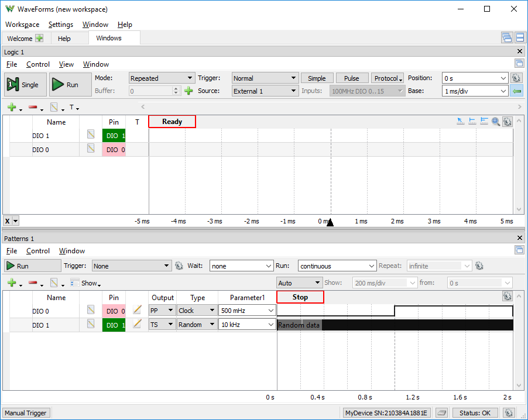
Task: Open the Mode dropdown showing Repeated
Action: [162, 78]
